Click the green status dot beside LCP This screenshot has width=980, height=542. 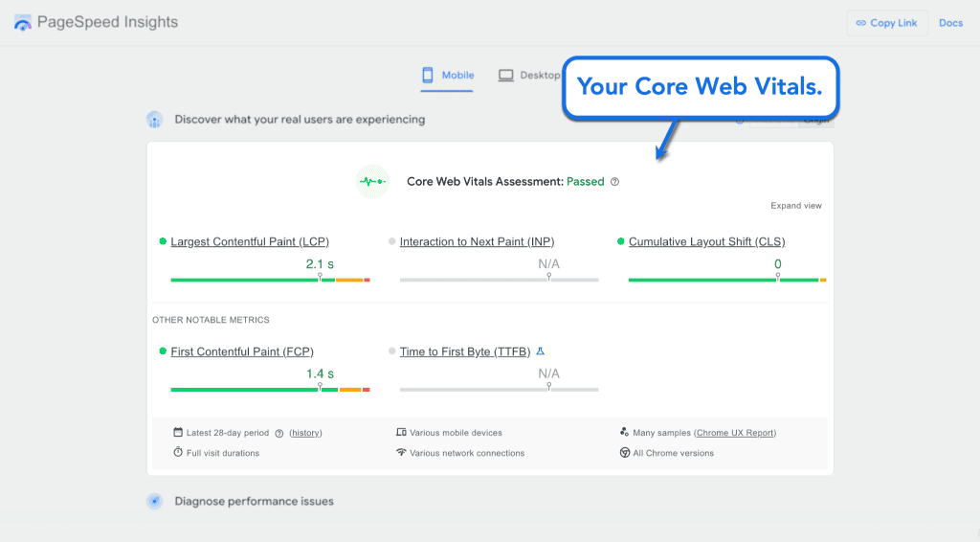(163, 241)
